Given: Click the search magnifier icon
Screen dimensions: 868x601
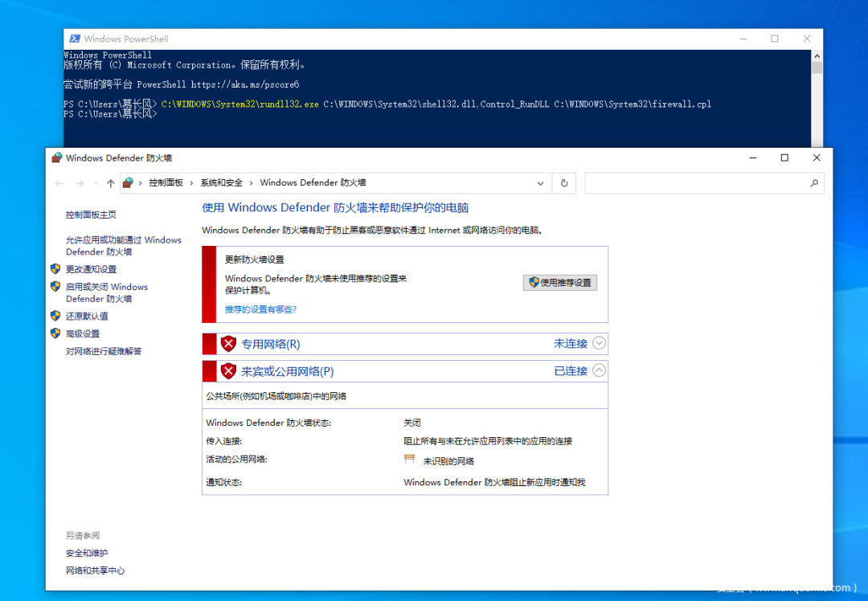Looking at the screenshot, I should tap(813, 183).
